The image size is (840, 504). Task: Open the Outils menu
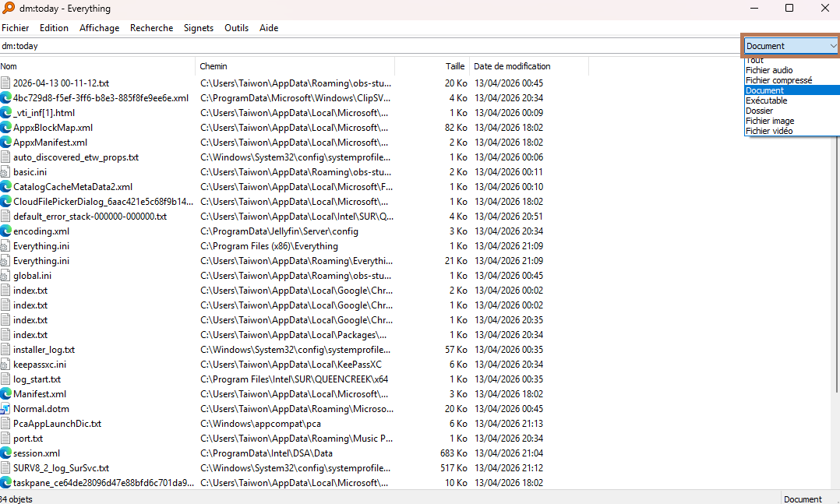click(236, 28)
